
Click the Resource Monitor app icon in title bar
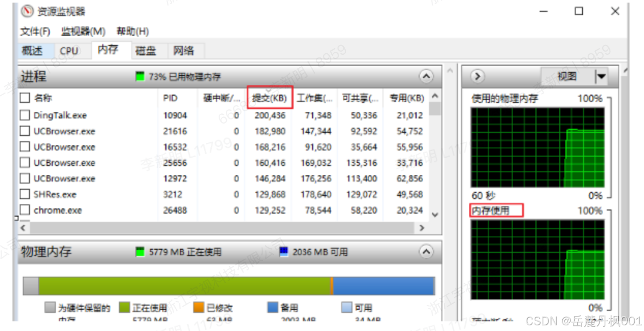click(x=26, y=11)
